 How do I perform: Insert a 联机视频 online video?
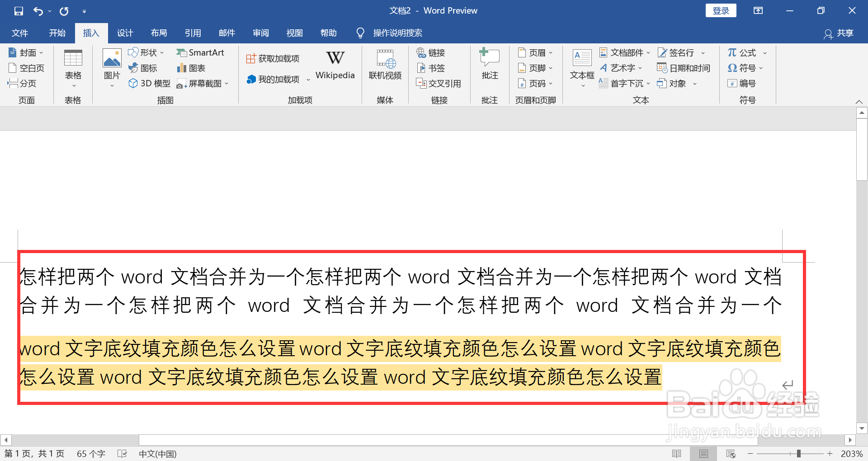(385, 65)
